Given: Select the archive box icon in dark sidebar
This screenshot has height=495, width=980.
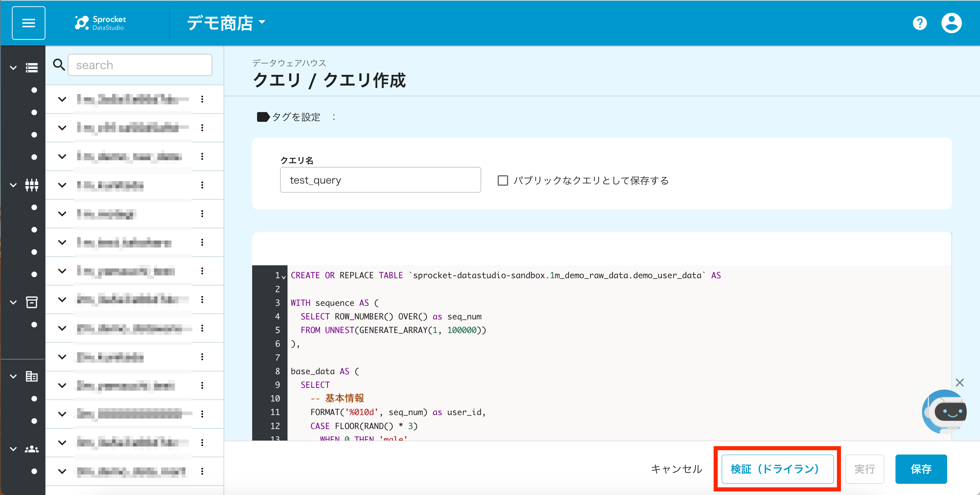Looking at the screenshot, I should [x=31, y=302].
